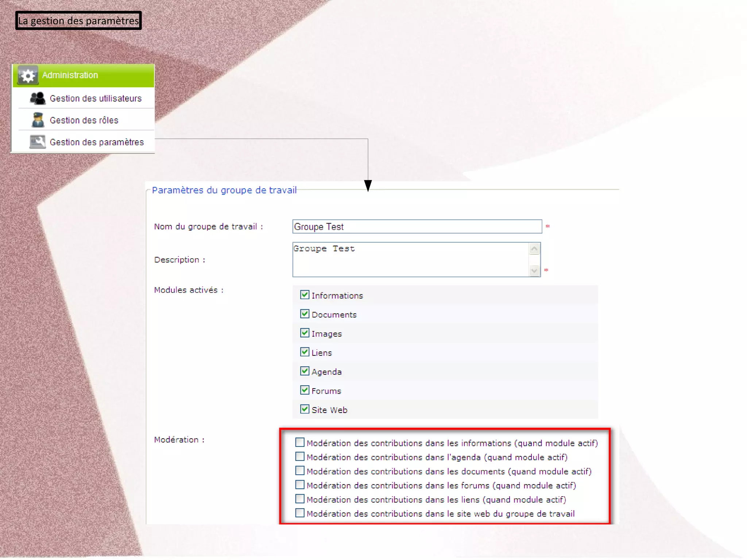Image resolution: width=747 pixels, height=560 pixels.
Task: Click the Administration gear icon
Action: click(28, 76)
